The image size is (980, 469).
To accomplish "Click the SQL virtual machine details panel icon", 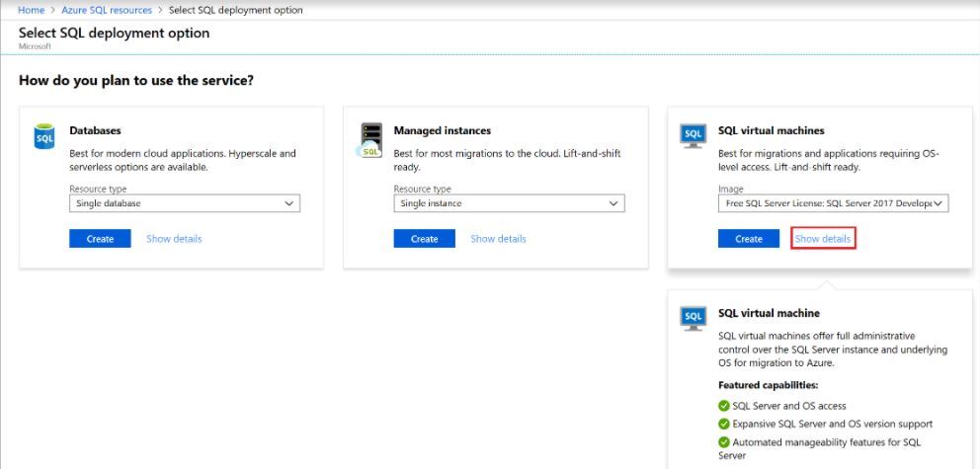I will pyautogui.click(x=694, y=319).
